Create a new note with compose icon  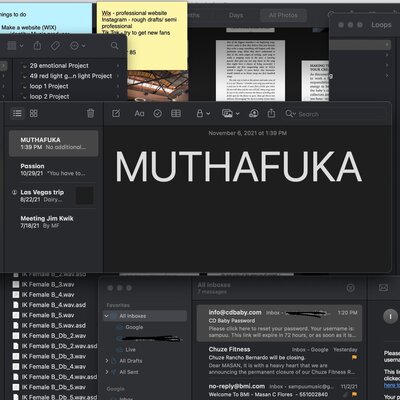(116, 114)
